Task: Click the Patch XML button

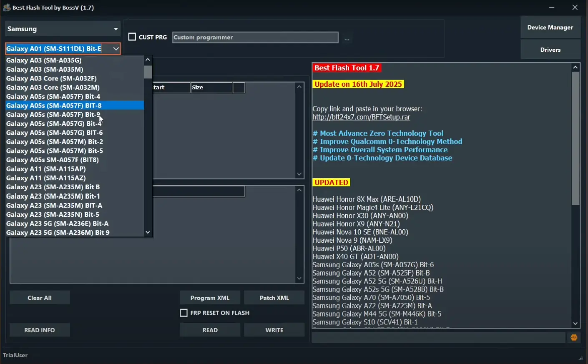Action: coord(274,298)
